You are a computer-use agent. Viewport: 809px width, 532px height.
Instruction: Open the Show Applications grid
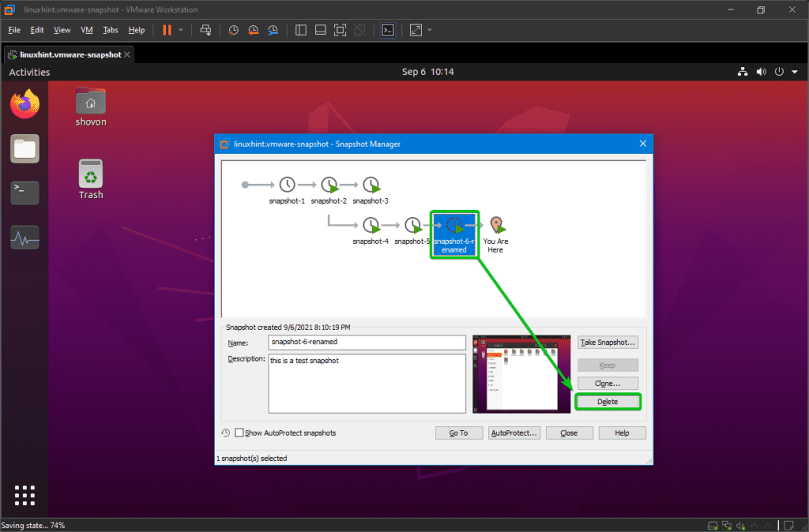(x=24, y=496)
